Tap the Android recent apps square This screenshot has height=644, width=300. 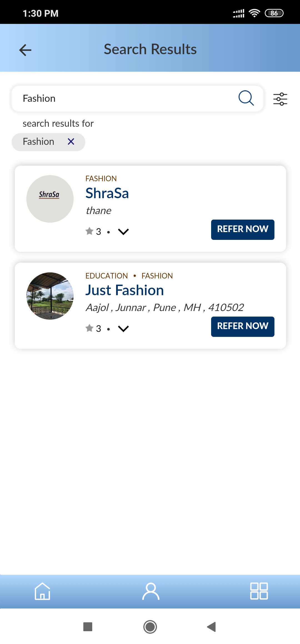88,627
